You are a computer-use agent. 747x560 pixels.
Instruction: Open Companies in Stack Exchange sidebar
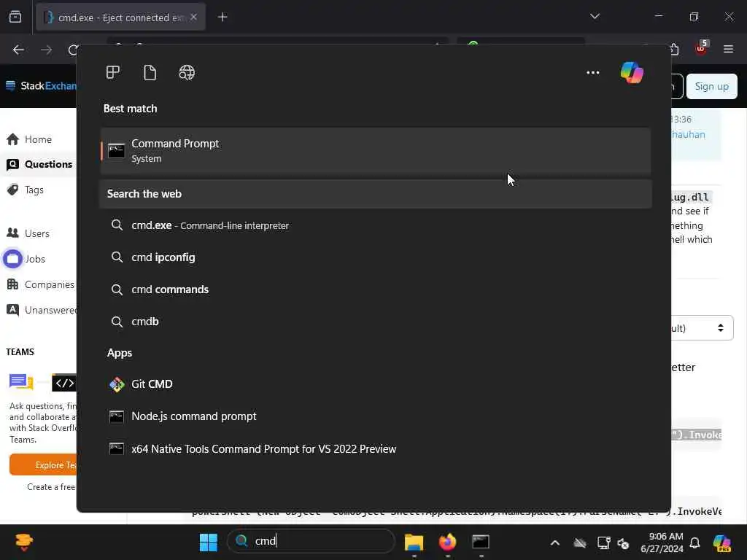(x=41, y=285)
